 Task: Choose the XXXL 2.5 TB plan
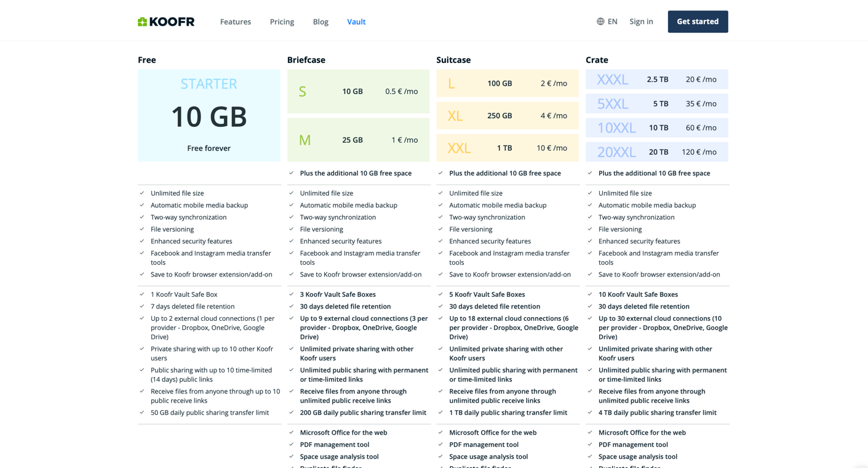657,79
